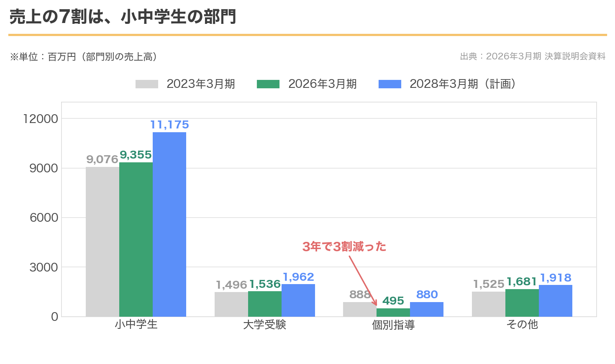Image resolution: width=615 pixels, height=364 pixels.
Task: Click the red annotation text 3年で3割減った
Action: [344, 247]
